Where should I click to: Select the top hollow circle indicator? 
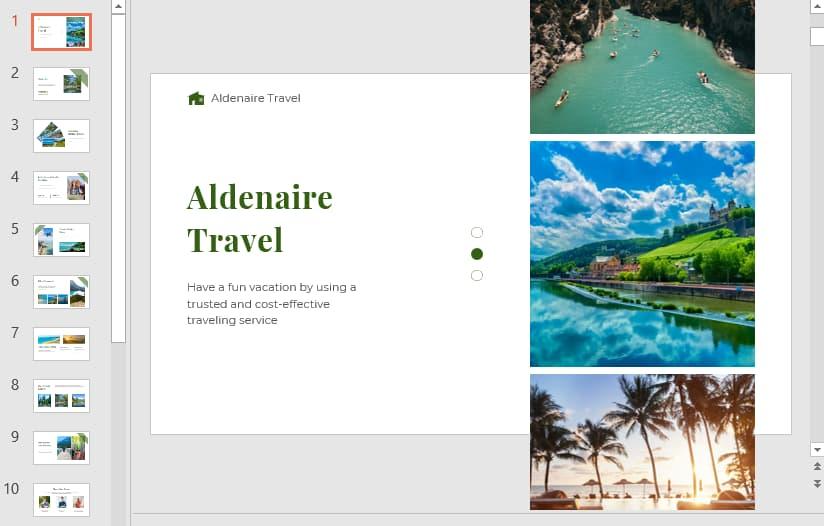tap(477, 232)
